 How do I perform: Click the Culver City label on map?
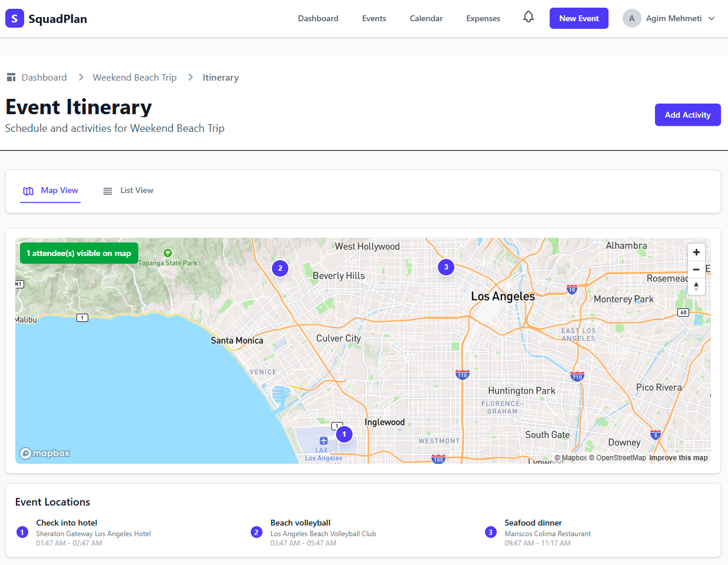click(338, 338)
